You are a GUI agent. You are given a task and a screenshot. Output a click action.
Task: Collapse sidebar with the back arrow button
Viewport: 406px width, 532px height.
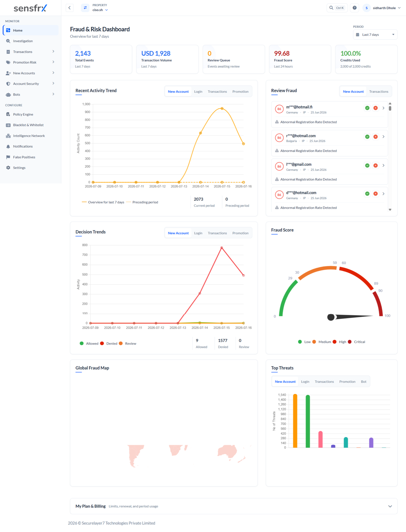(69, 8)
